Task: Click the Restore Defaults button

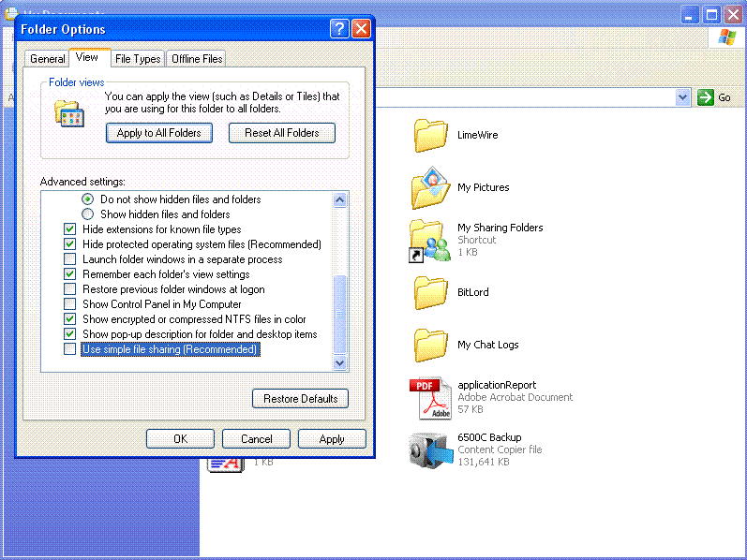Action: [300, 399]
